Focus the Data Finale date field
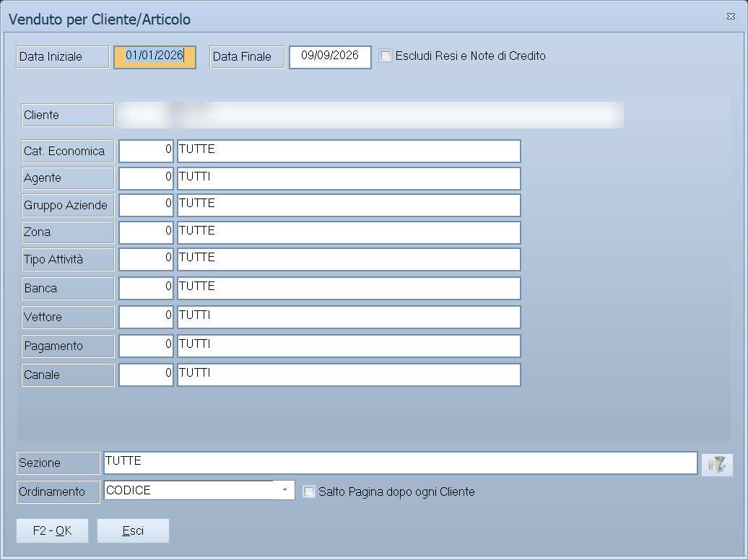Image resolution: width=748 pixels, height=560 pixels. 330,57
